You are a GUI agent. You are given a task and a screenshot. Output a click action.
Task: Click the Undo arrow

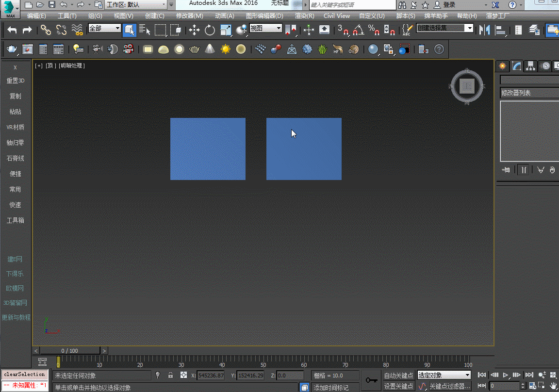(x=12, y=30)
